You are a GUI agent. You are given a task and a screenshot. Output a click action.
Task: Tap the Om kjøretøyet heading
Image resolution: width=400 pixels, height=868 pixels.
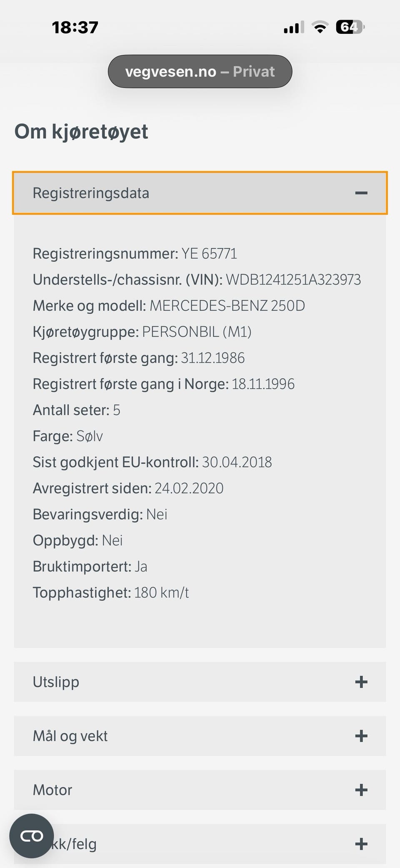(x=81, y=132)
